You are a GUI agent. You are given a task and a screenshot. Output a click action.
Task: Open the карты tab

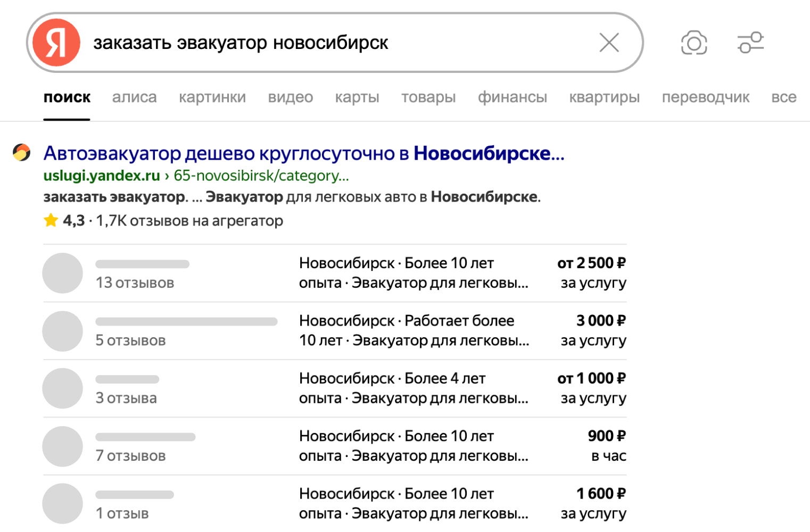(357, 97)
